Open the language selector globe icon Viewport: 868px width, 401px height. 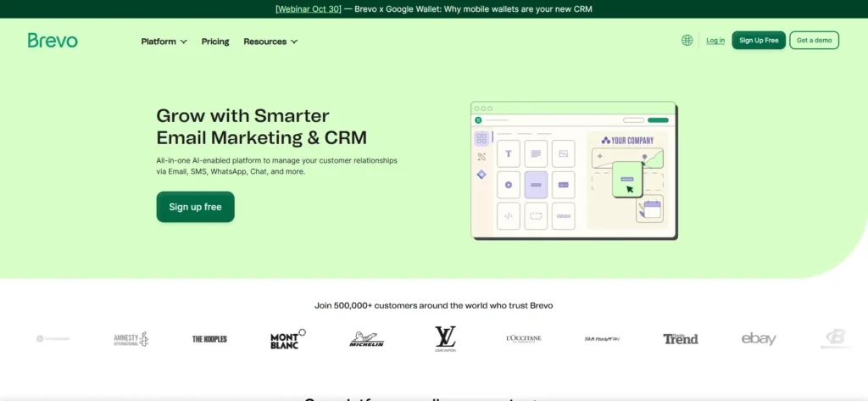coord(687,40)
